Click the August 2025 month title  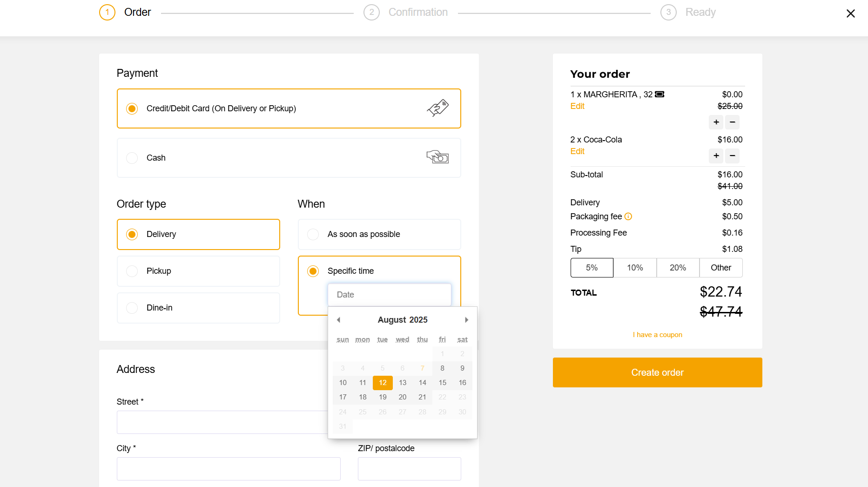(x=403, y=320)
